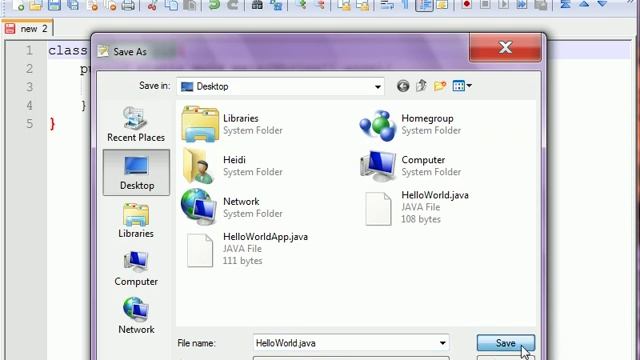
Task: Select Recent Places in the places bar
Action: point(136,124)
